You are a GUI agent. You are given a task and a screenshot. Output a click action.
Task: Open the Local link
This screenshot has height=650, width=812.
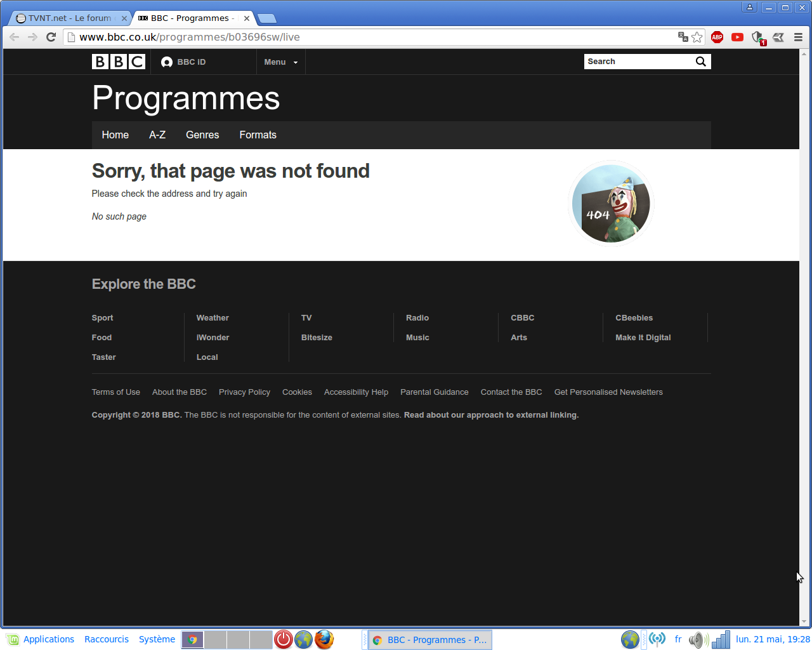coord(207,357)
